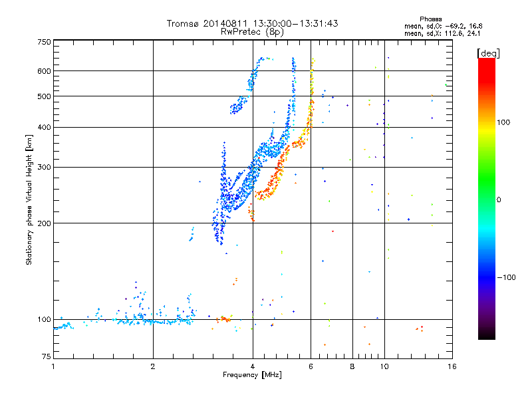This screenshot has width=532, height=399.
Task: Click the x-axis '1' tick label
Action: tap(53, 366)
